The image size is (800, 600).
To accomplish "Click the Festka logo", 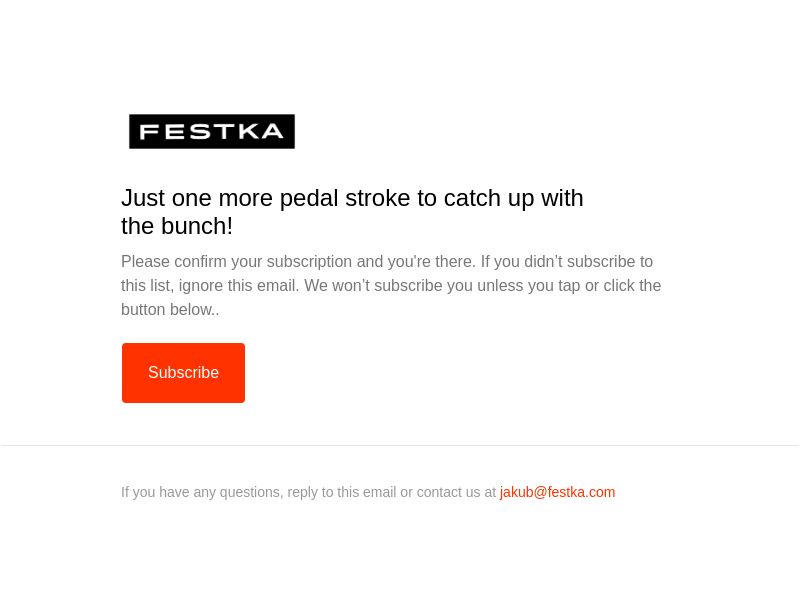I will (x=212, y=131).
